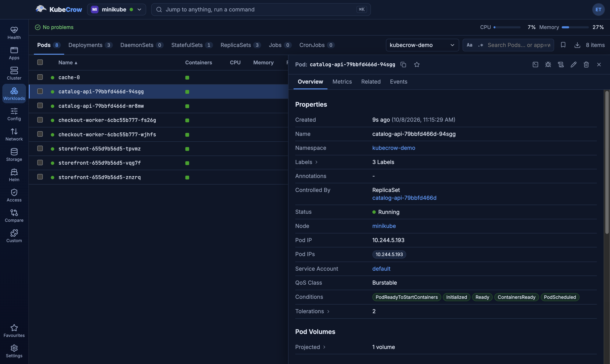The width and height of the screenshot is (610, 364).
Task: Copy the pod name to clipboard
Action: tap(403, 65)
